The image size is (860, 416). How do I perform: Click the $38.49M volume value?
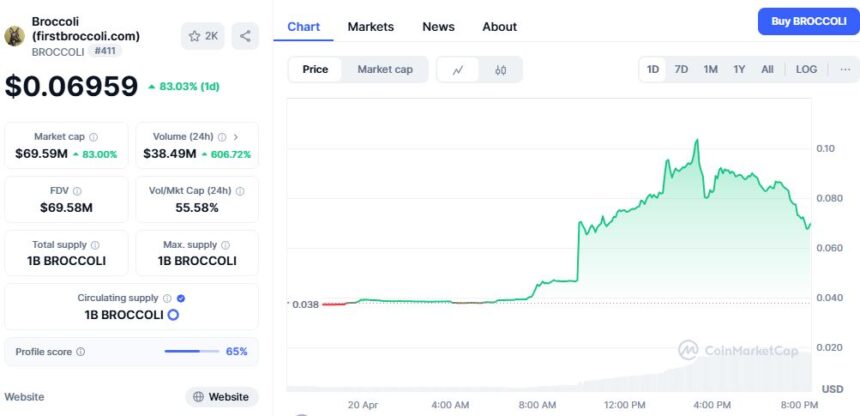169,154
